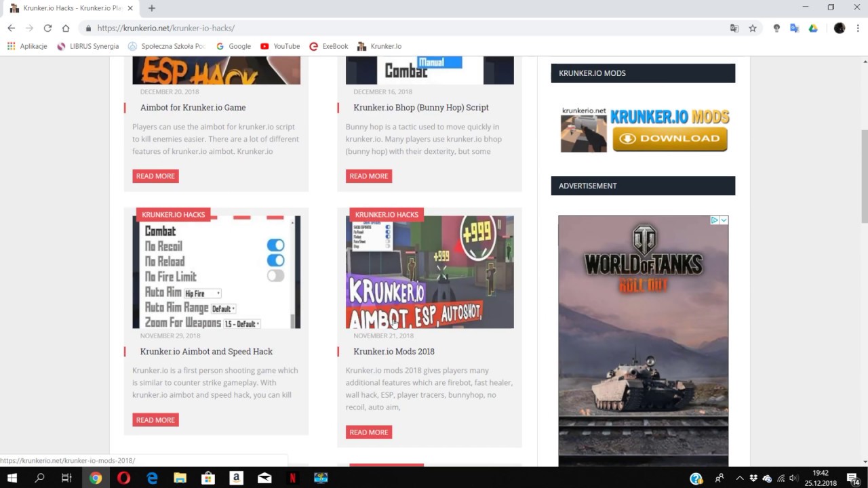Screen dimensions: 868x488
Task: Click READ MORE under Krunker.io Mods 2018
Action: pos(369,432)
